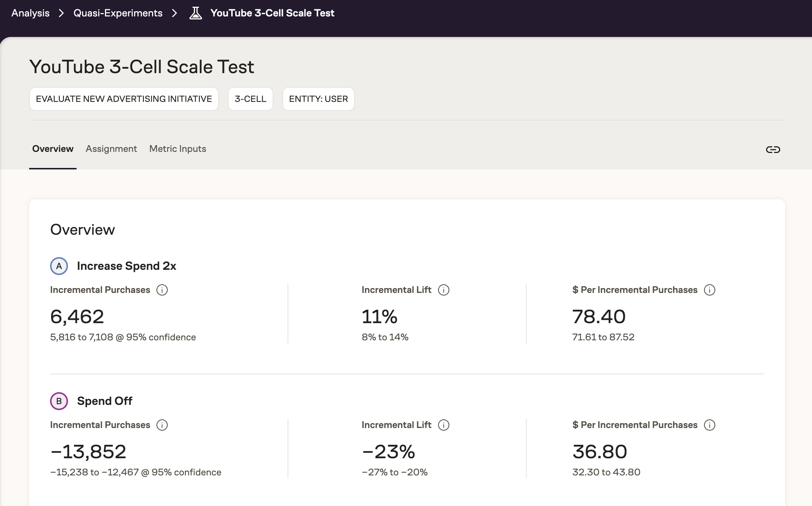Image resolution: width=812 pixels, height=506 pixels.
Task: Select the ENTITY: USER filter tag
Action: coord(319,99)
